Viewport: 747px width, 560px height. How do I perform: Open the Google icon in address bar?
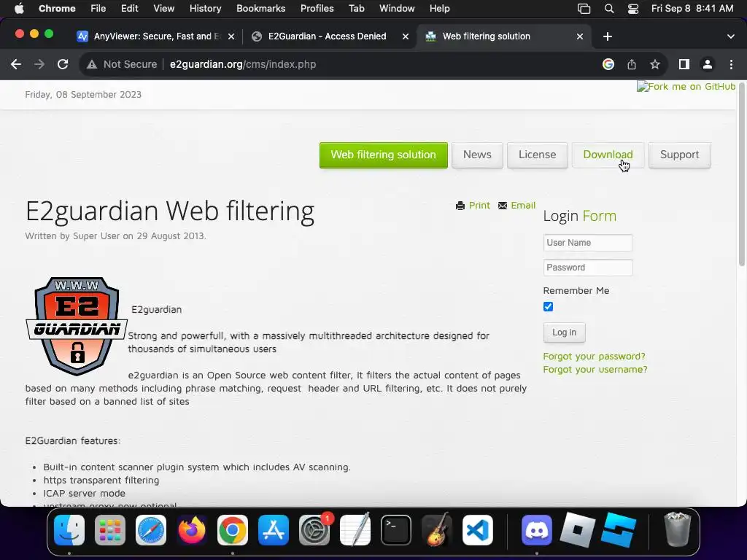point(608,64)
